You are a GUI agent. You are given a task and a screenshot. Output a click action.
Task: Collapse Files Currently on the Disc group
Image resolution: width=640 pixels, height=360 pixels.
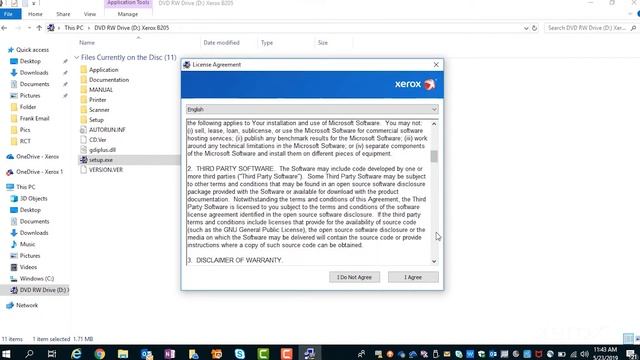tap(77, 58)
